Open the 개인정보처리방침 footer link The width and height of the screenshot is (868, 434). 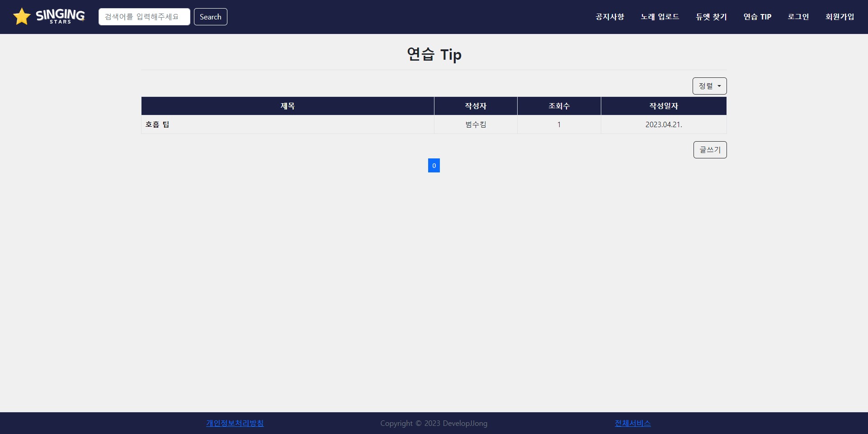234,423
